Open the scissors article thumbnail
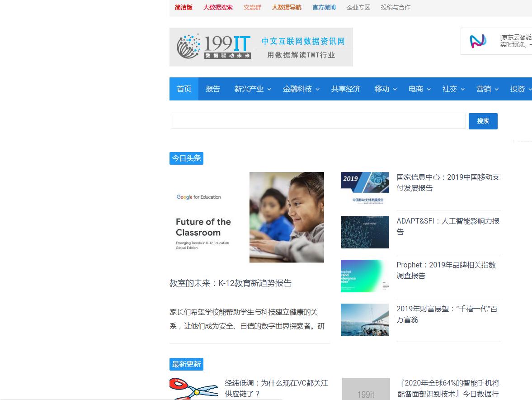532x400 pixels. point(194,389)
